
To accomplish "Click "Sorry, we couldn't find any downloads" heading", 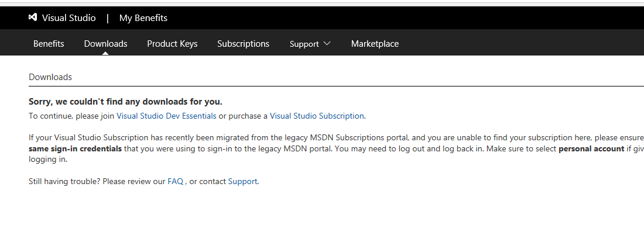I will click(x=125, y=102).
